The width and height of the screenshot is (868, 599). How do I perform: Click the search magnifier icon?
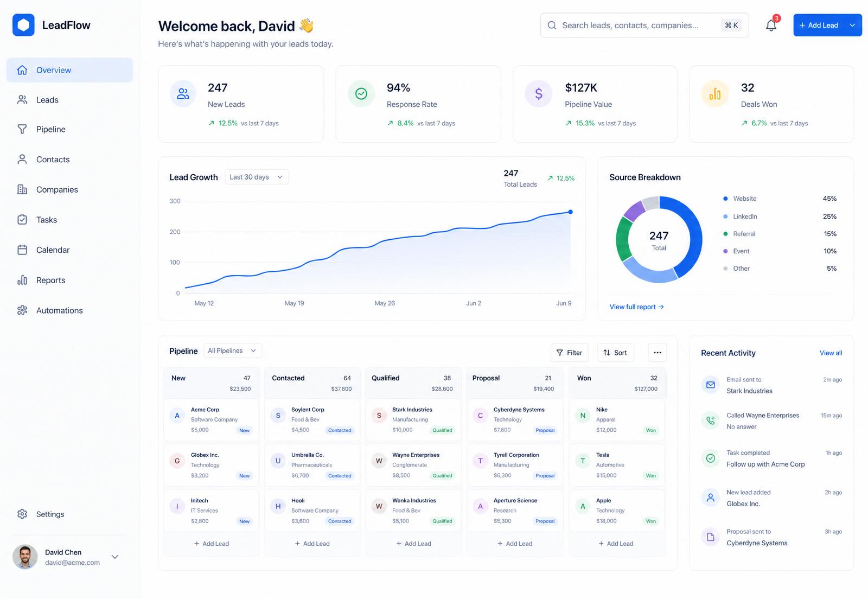tap(552, 26)
